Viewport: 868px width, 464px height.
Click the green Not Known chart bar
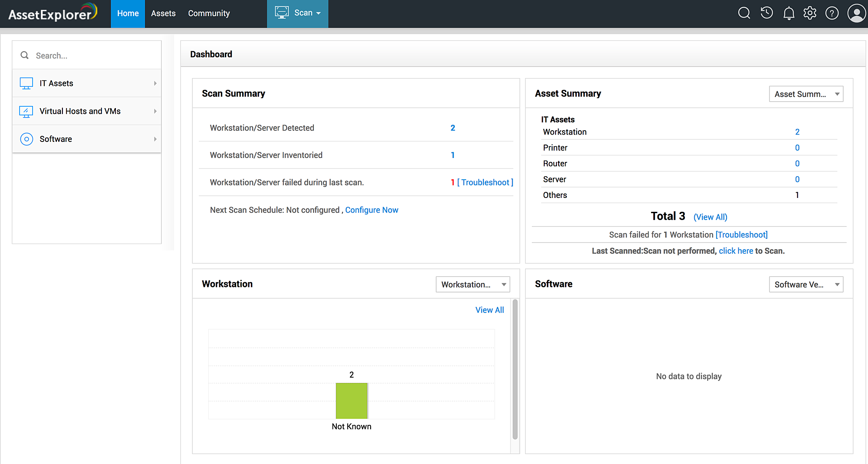tap(352, 401)
